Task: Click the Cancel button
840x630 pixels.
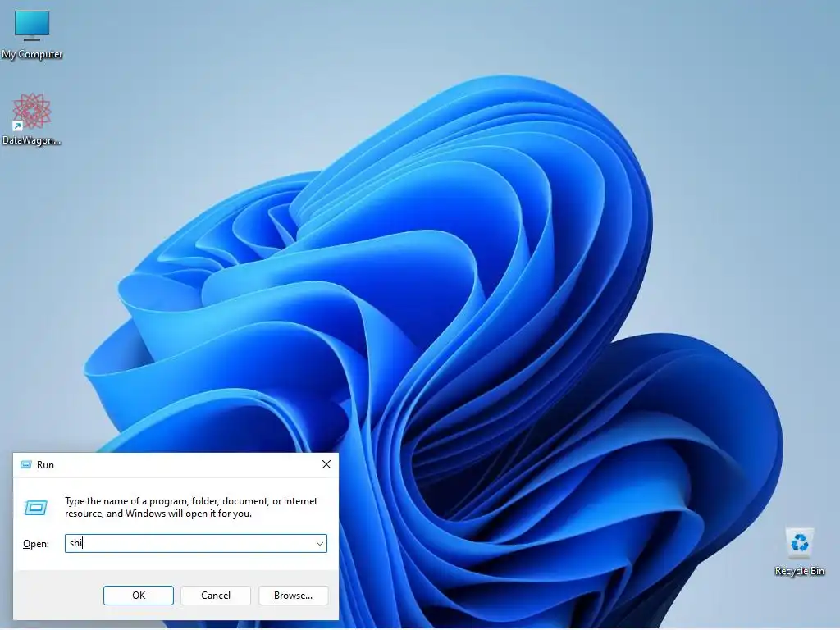Action: [x=216, y=596]
